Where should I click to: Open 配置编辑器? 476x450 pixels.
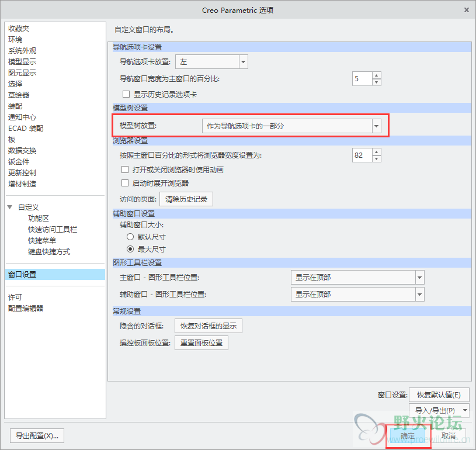tap(26, 309)
